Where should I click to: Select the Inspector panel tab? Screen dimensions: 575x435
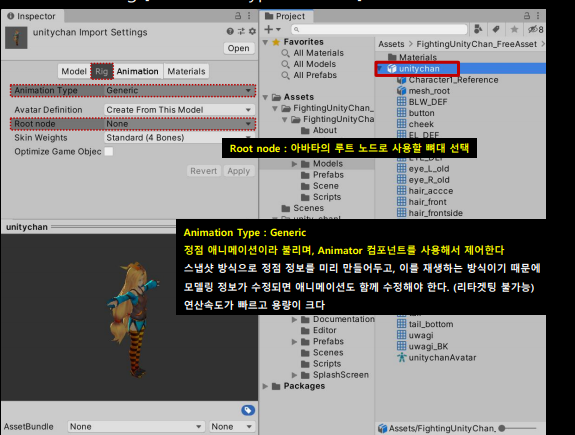pos(32,16)
